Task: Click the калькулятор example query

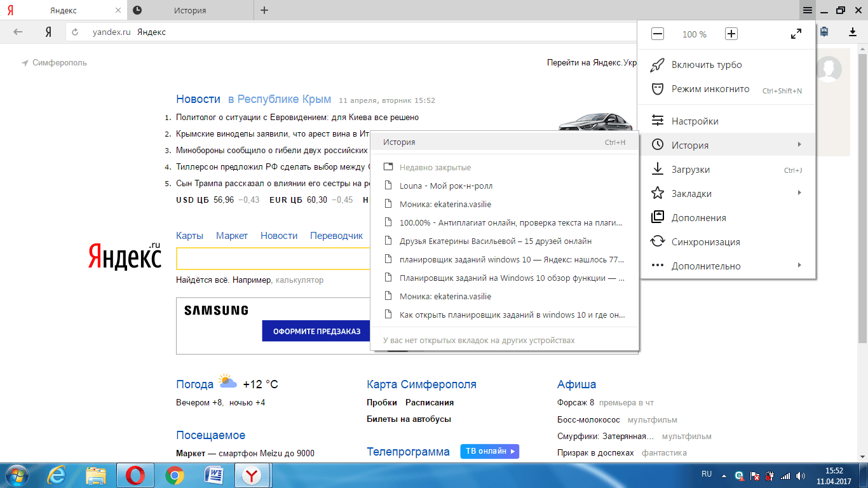Action: 299,280
